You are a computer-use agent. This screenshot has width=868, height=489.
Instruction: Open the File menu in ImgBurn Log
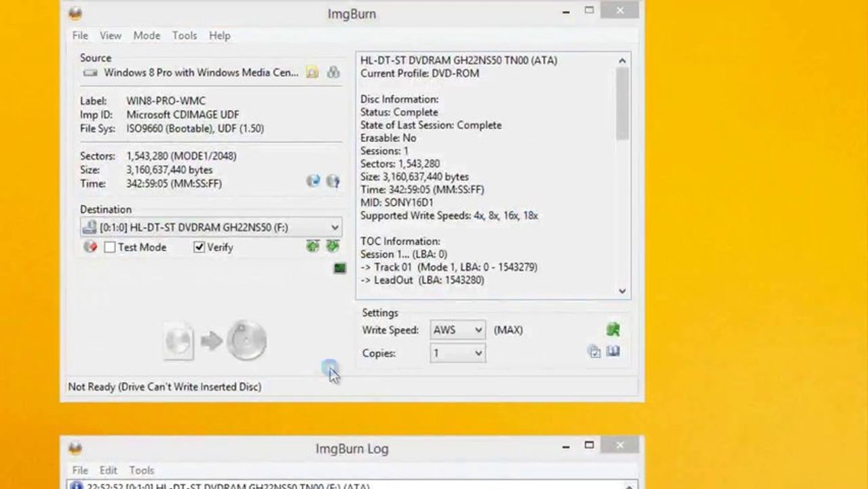(x=80, y=470)
